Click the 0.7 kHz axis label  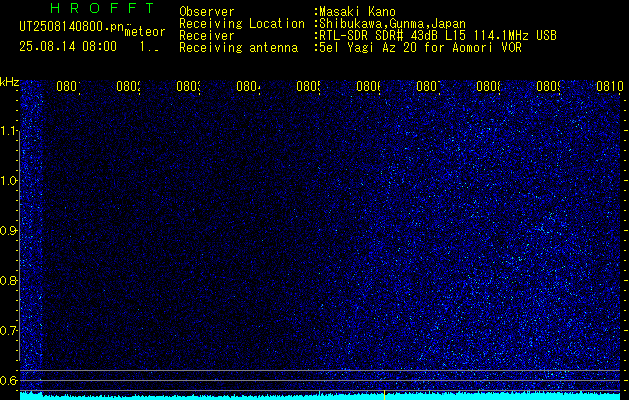(x=10, y=331)
